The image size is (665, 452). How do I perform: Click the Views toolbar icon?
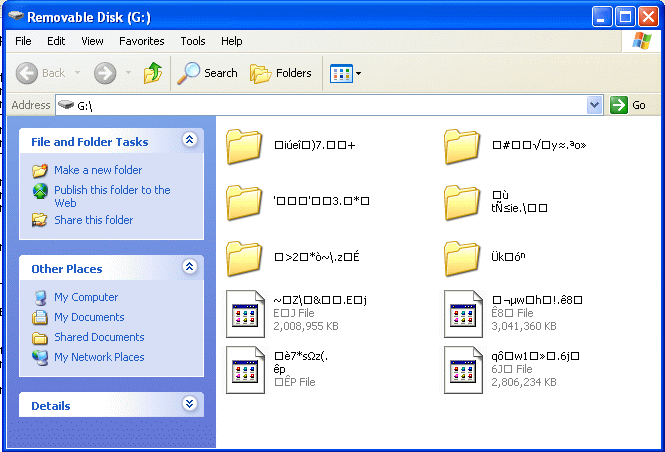[341, 73]
